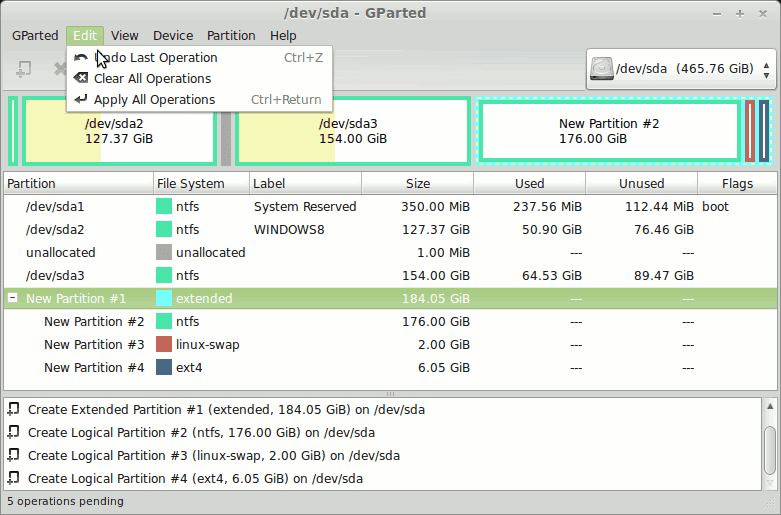Sort by the Unused column header
The image size is (781, 515).
642,183
